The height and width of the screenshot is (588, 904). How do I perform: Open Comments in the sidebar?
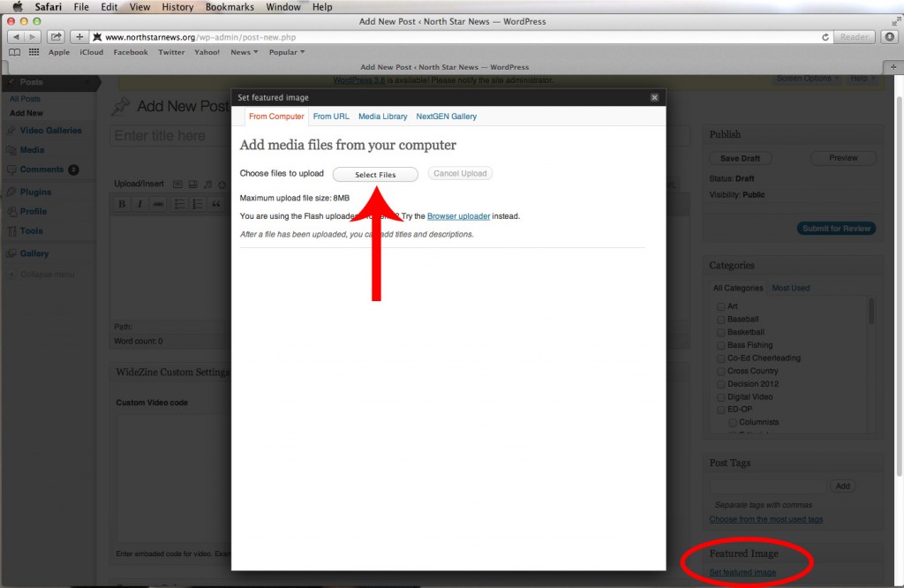point(42,170)
